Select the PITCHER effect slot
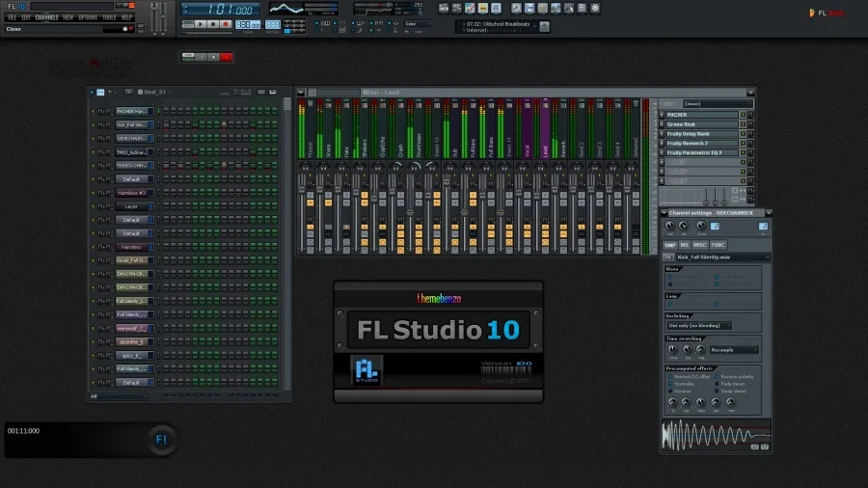Screen dimensions: 868x488 pos(701,115)
